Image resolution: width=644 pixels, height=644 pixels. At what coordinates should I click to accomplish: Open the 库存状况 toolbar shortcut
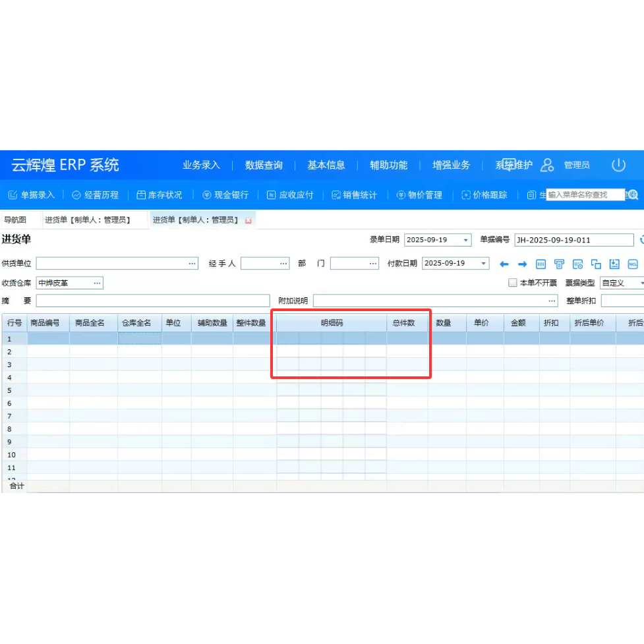[x=160, y=194]
